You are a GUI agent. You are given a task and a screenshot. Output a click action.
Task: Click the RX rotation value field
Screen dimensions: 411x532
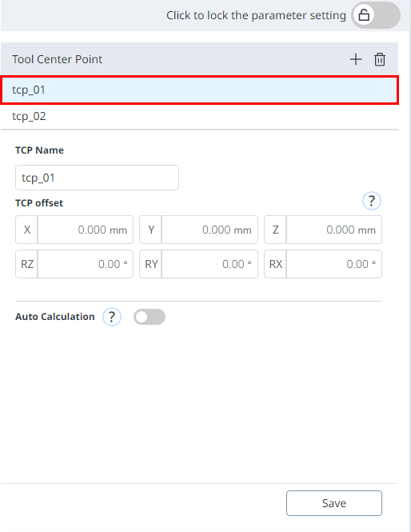coord(334,264)
